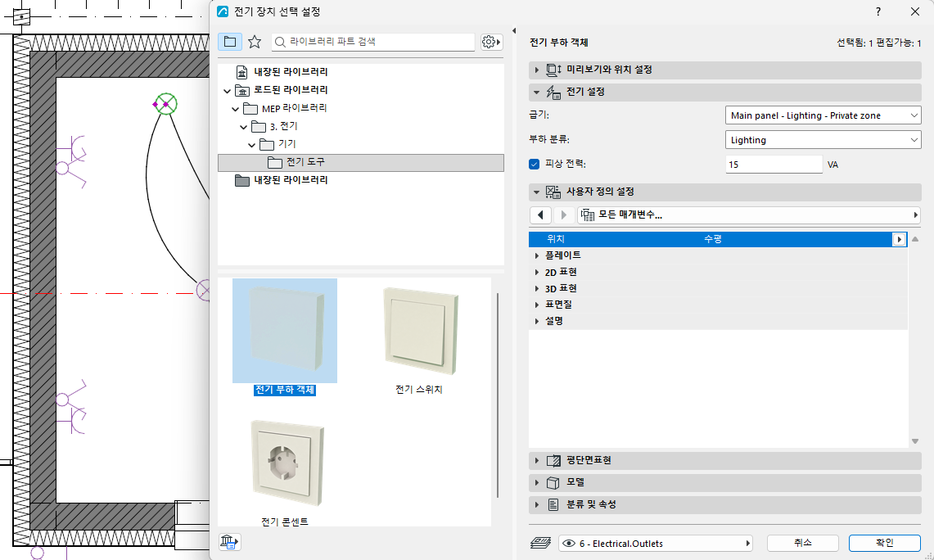The image size is (934, 560).
Task: Select the first 내장된 라이브러리 tree item
Action: coord(291,72)
